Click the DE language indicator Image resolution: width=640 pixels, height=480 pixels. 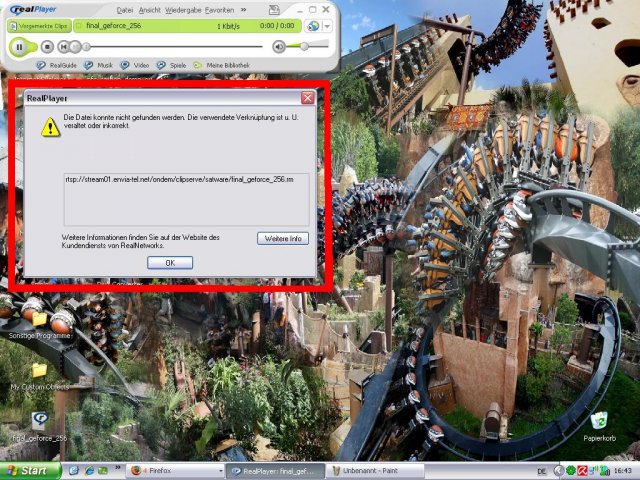(542, 471)
